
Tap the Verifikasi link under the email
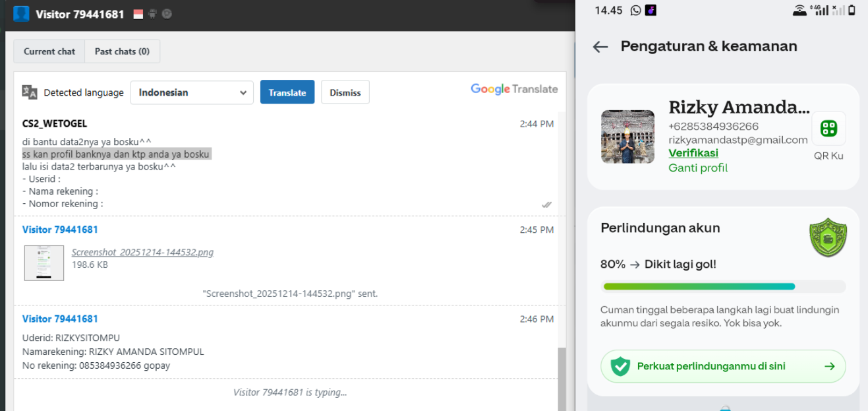tap(693, 153)
